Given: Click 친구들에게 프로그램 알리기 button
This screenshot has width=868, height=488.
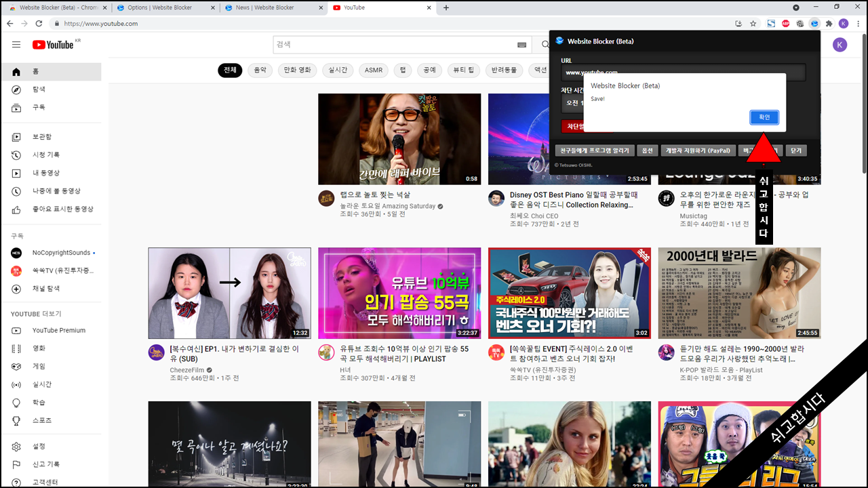Looking at the screenshot, I should click(x=595, y=150).
